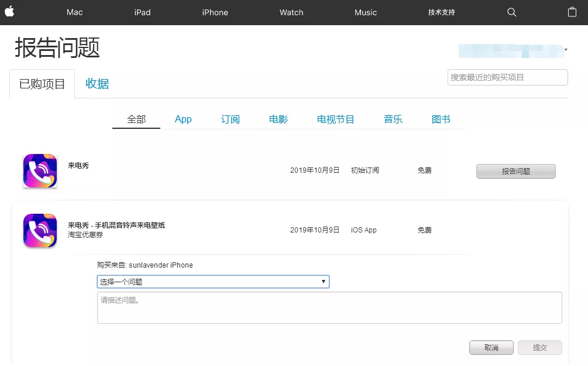
Task: Click the 报告问题 page heading
Action: click(57, 47)
